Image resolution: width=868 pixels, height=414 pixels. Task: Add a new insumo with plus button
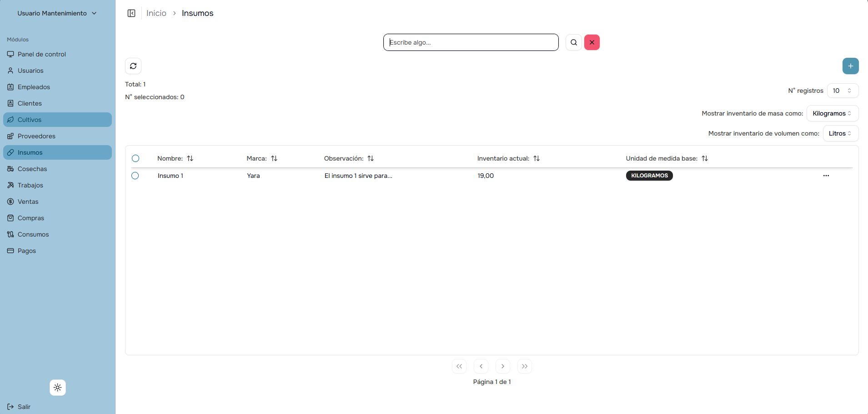[x=850, y=66]
